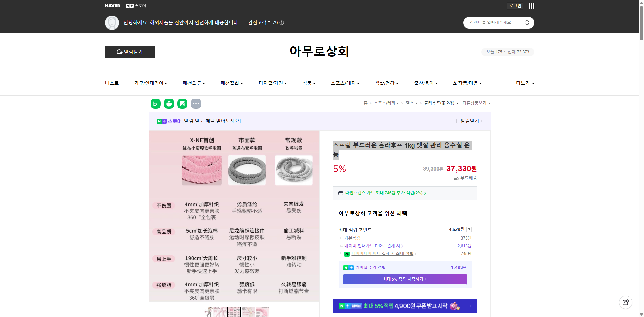Screen dimensions: 644x317
Task: Click the search magnifier icon
Action: pos(527,23)
